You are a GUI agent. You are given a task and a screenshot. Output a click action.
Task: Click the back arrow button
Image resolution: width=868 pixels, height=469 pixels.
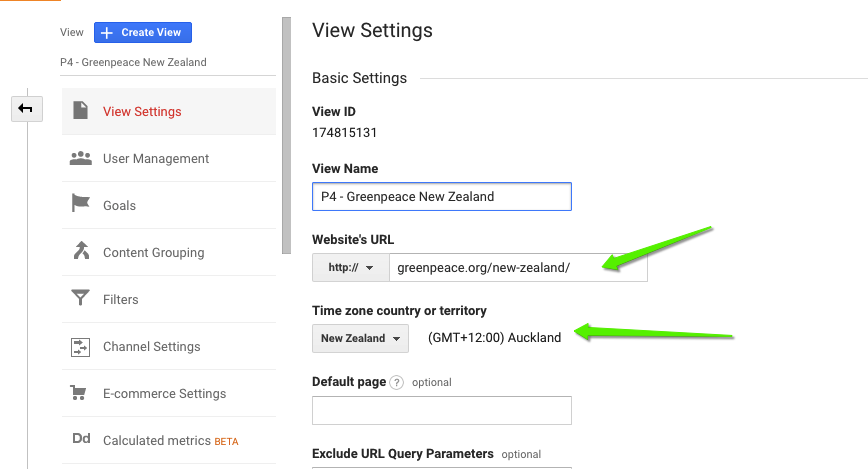pos(27,109)
